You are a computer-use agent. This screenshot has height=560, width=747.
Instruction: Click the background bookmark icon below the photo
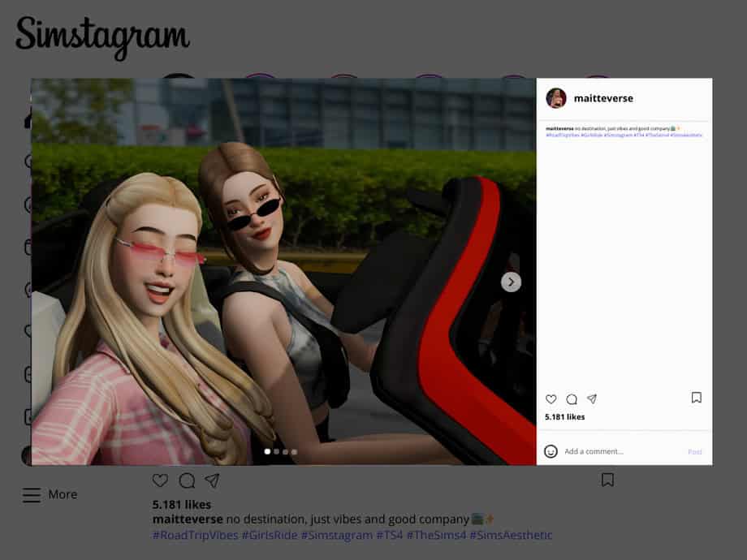click(x=607, y=480)
